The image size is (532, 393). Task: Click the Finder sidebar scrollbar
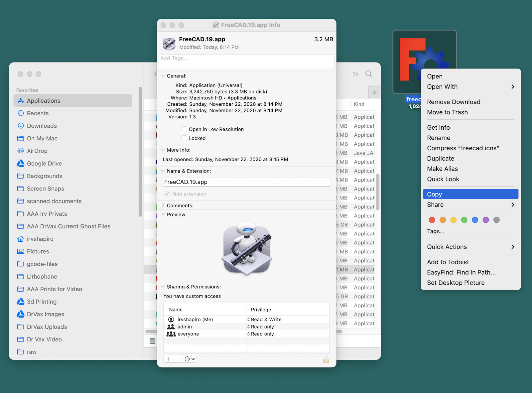click(140, 152)
